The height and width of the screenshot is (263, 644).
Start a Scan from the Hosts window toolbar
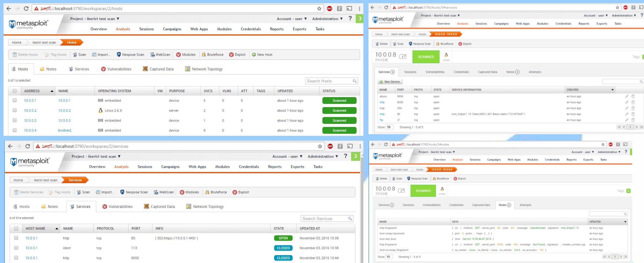click(x=79, y=54)
